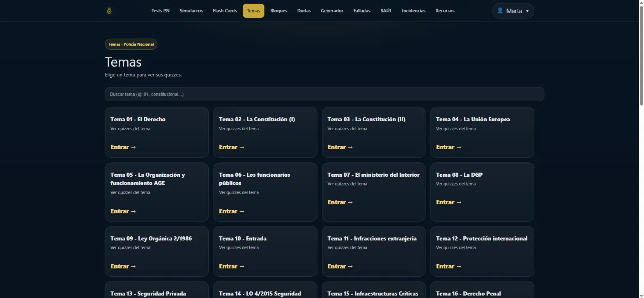644x298 pixels.
Task: Click the user avatar icon beside Marta
Action: [x=500, y=11]
